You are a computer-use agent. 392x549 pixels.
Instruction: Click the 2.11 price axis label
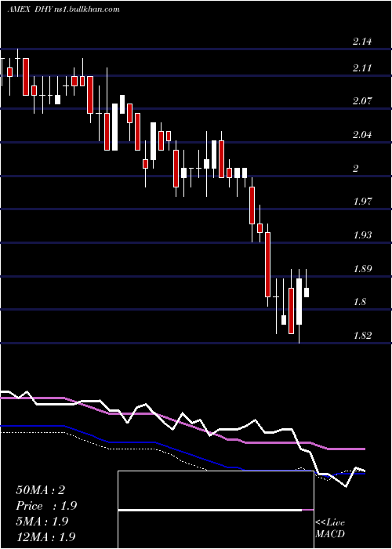tap(361, 68)
